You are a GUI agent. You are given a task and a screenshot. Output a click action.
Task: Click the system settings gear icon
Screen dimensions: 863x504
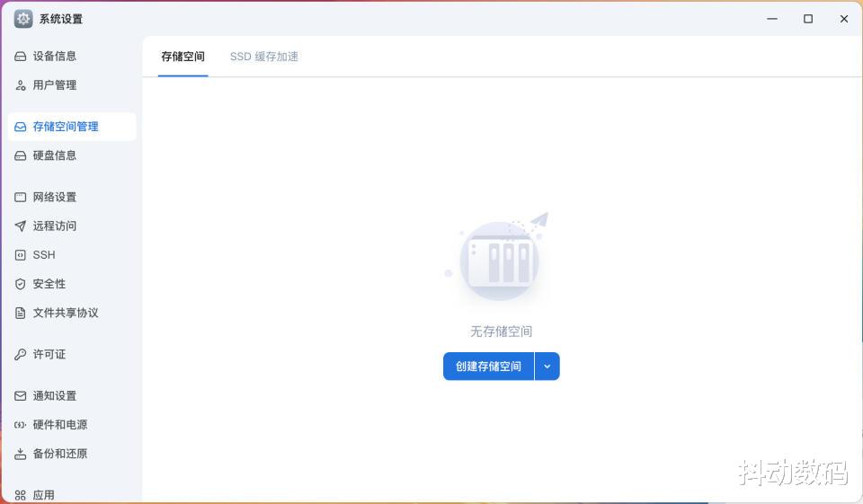click(x=23, y=19)
